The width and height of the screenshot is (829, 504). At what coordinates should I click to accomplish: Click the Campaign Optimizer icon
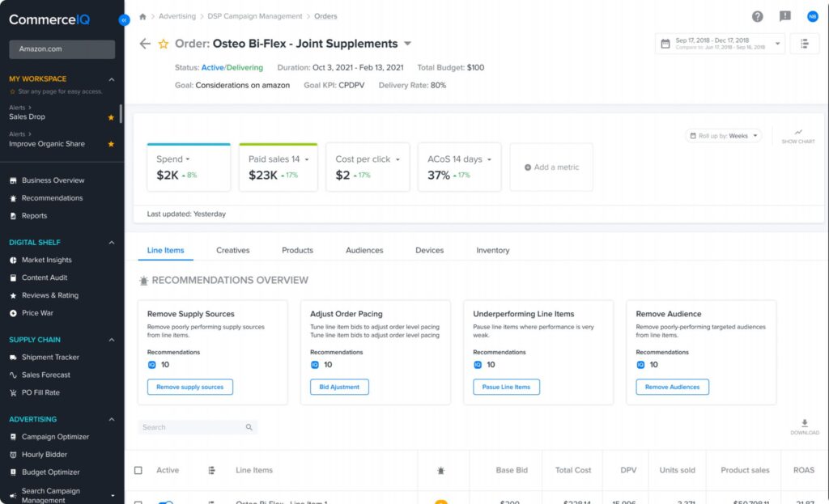pyautogui.click(x=13, y=437)
